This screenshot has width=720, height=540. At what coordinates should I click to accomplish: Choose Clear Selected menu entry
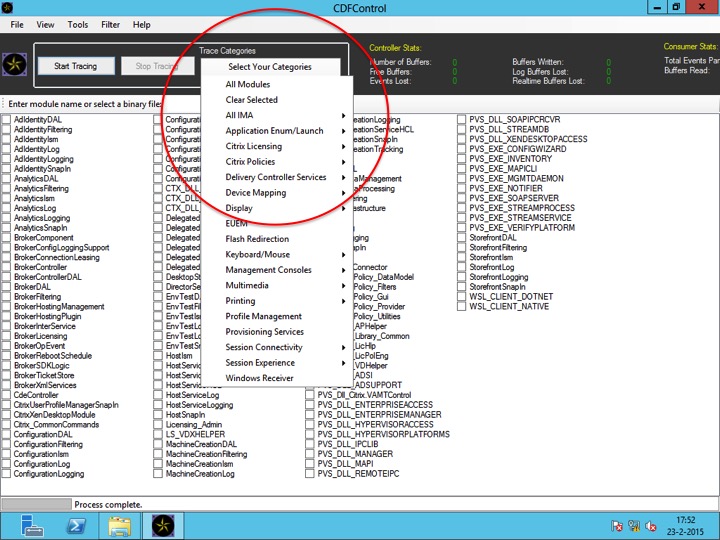coord(277,100)
